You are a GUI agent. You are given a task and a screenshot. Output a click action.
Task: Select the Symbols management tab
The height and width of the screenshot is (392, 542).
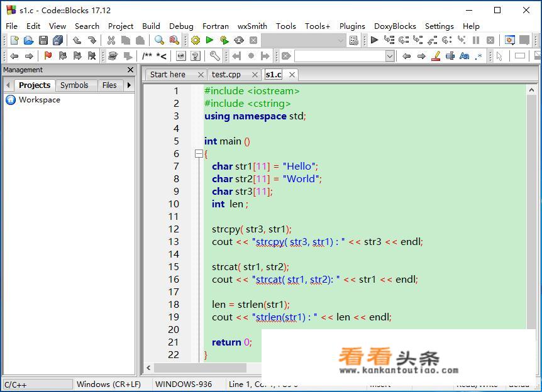[74, 85]
